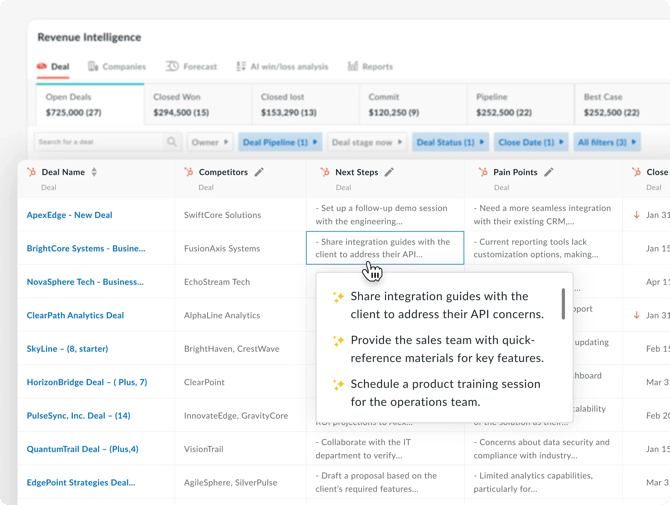670x505 pixels.
Task: Open the Deal tab
Action: click(x=53, y=67)
